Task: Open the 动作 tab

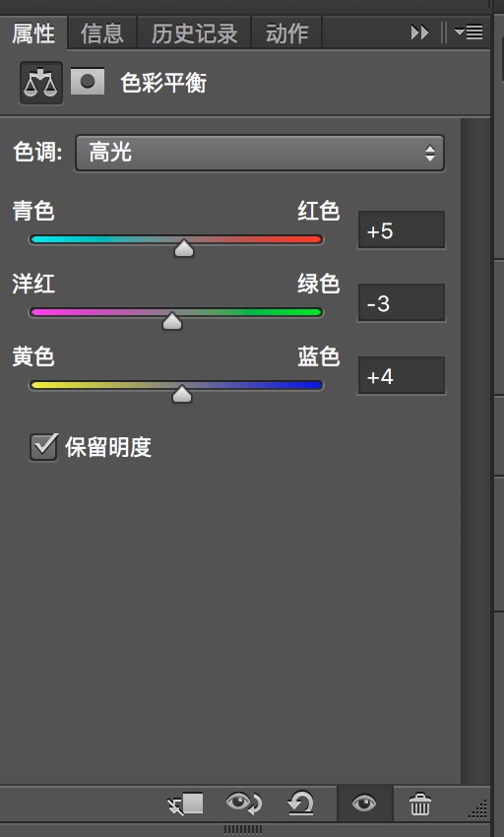Action: pyautogui.click(x=286, y=33)
